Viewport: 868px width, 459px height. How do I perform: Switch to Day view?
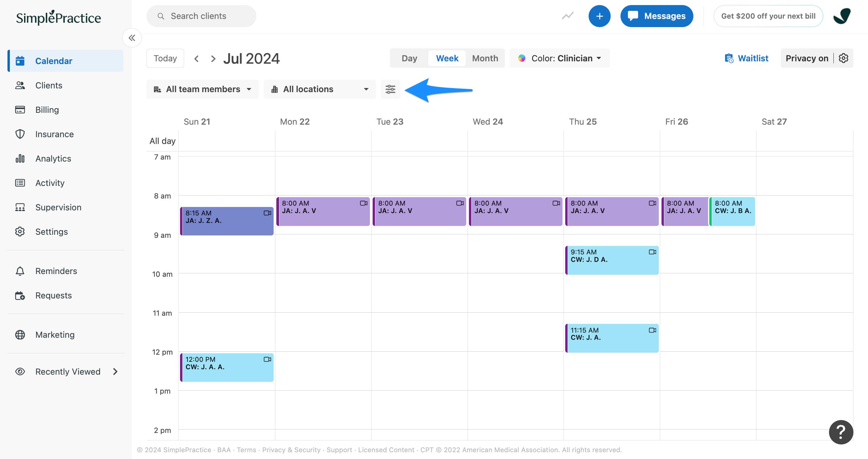point(409,58)
